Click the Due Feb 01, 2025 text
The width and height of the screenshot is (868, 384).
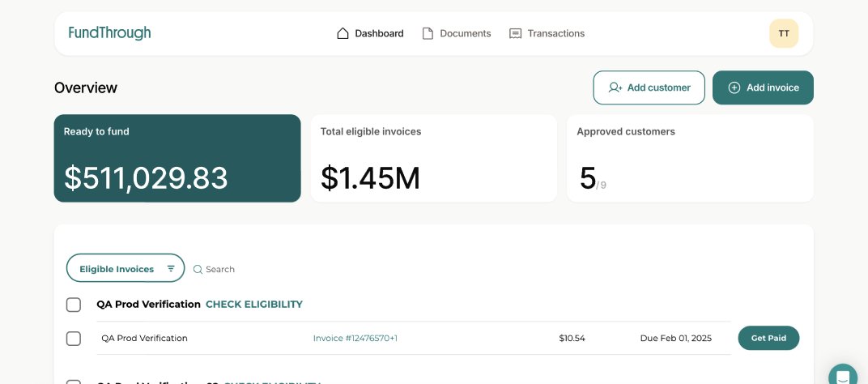[x=676, y=338]
